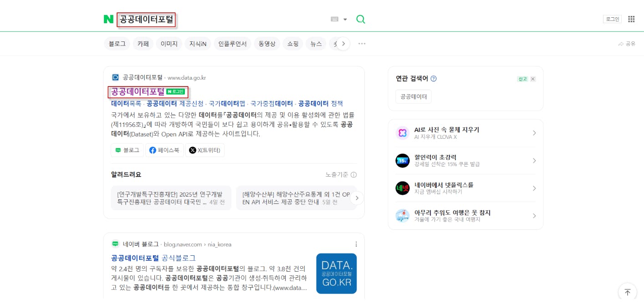Click the 블로그 channel button in result

[127, 150]
